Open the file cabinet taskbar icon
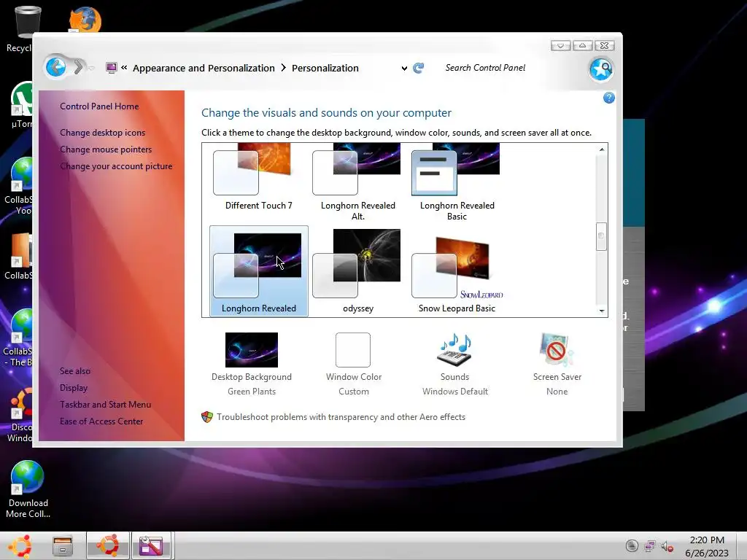Image resolution: width=747 pixels, height=560 pixels. pyautogui.click(x=63, y=546)
